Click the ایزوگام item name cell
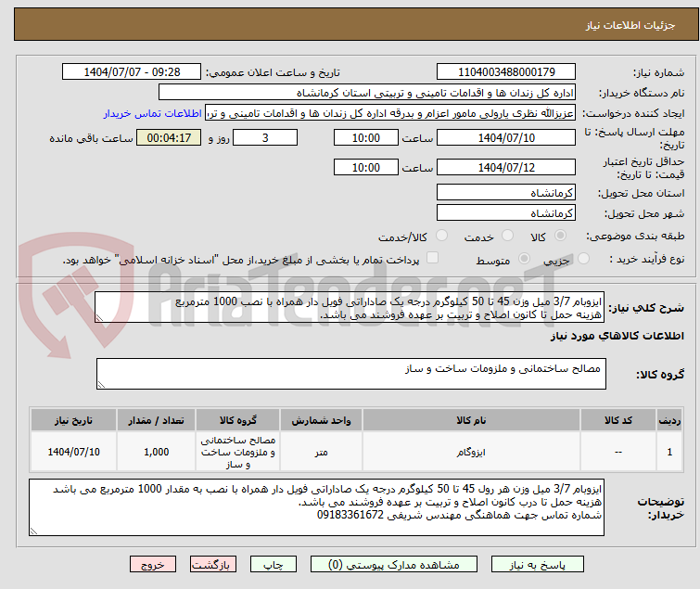700x589 pixels. pyautogui.click(x=471, y=452)
